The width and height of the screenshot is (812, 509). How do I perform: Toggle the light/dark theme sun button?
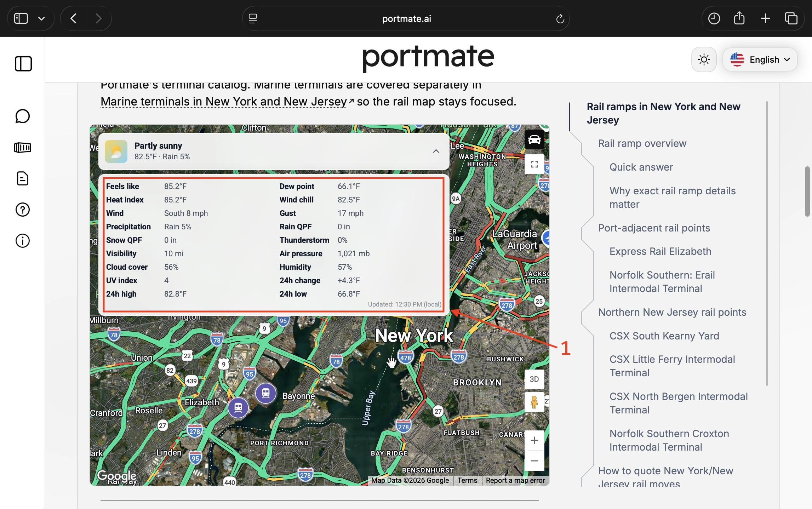point(704,59)
